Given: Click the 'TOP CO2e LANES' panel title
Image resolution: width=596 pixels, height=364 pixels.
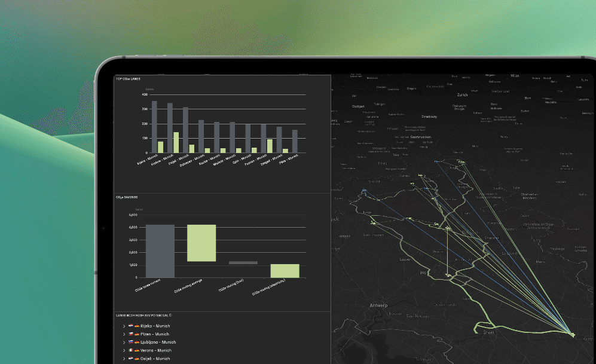Looking at the screenshot, I should tap(128, 79).
